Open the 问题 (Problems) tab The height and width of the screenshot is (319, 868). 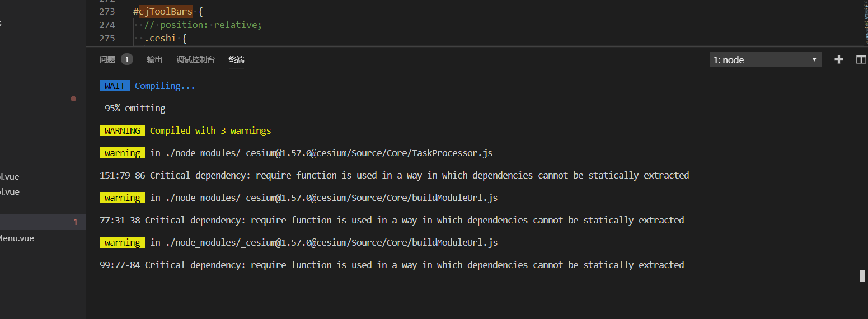click(107, 59)
